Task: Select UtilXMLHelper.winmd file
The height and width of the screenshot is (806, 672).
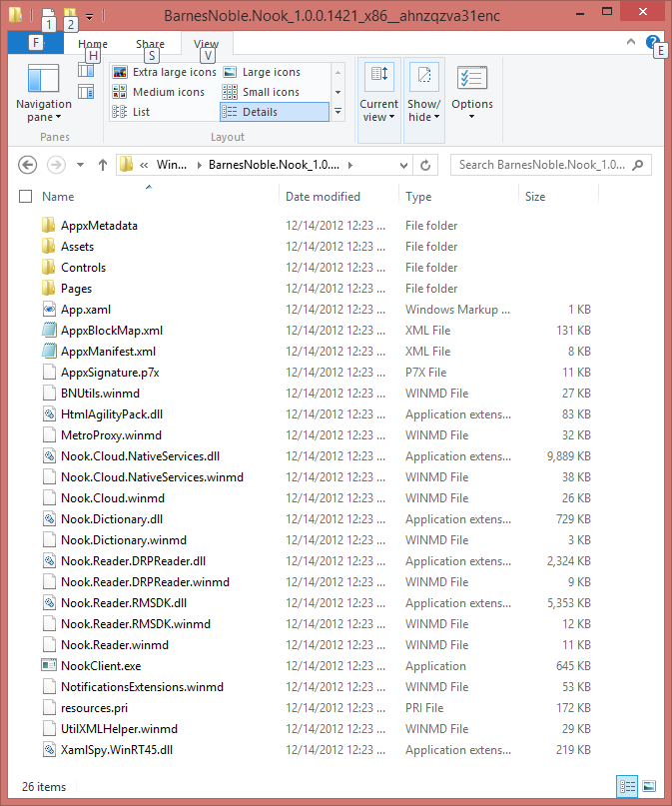Action: pos(119,729)
